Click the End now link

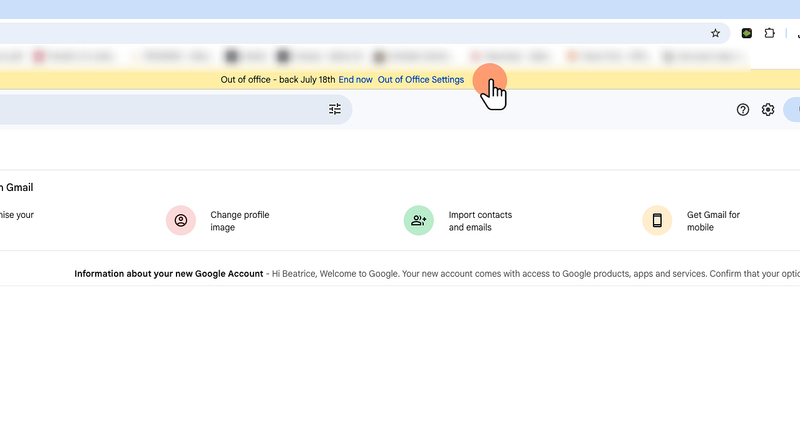[355, 80]
